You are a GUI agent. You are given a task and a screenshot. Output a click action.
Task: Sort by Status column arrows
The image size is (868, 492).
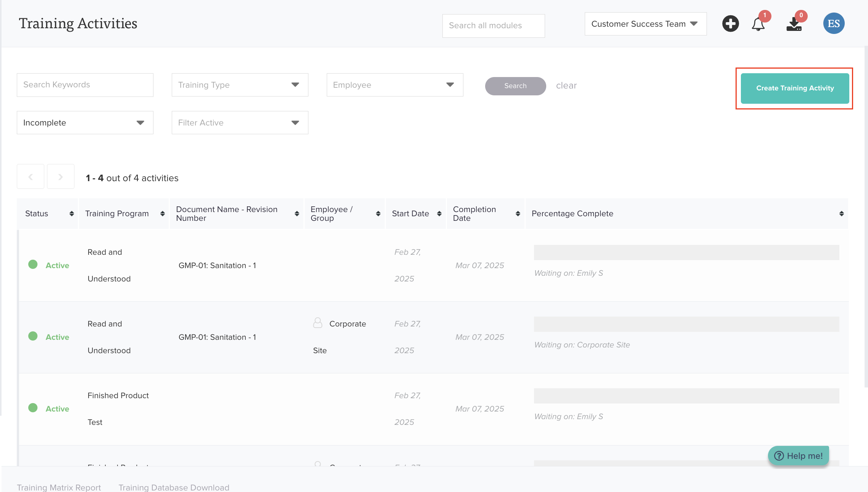71,214
